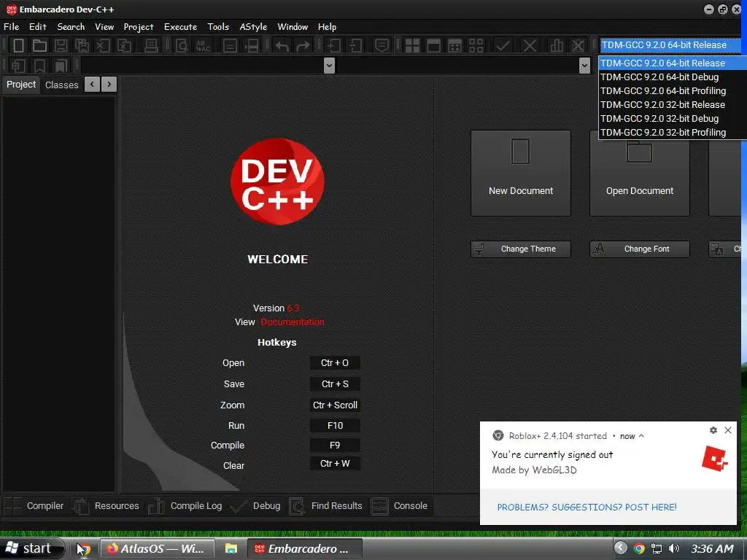Click the Close All files toolbar icon
This screenshot has height=560, width=747.
pyautogui.click(x=124, y=46)
